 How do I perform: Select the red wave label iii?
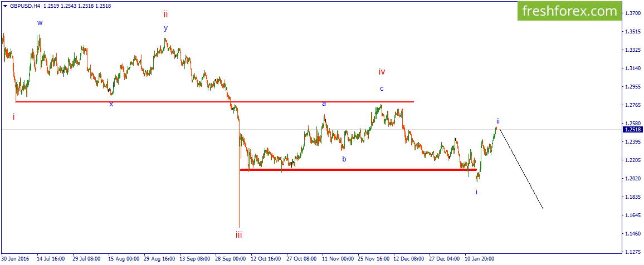click(x=238, y=235)
